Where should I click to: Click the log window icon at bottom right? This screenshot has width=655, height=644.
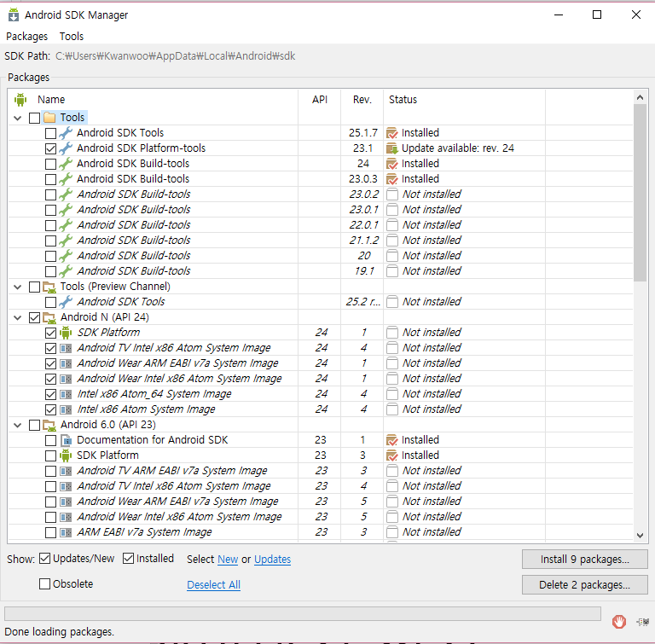tap(643, 622)
